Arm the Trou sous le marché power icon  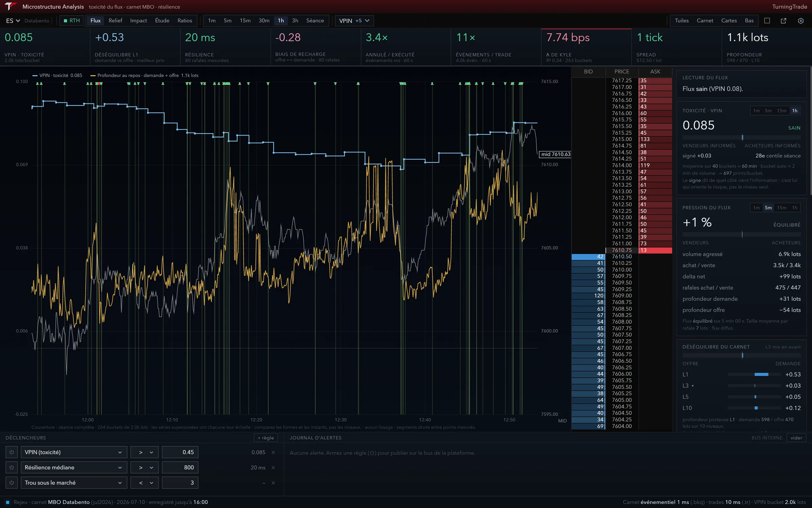click(12, 483)
